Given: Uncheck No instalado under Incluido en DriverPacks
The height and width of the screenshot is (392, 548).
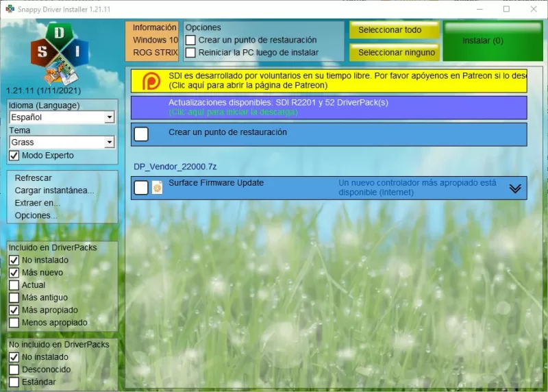Looking at the screenshot, I should 14,260.
